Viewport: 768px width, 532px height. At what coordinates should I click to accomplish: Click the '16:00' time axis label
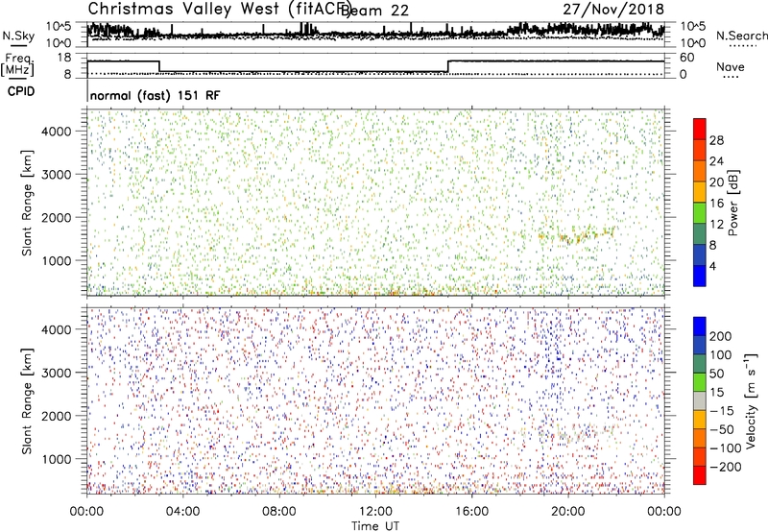point(471,512)
